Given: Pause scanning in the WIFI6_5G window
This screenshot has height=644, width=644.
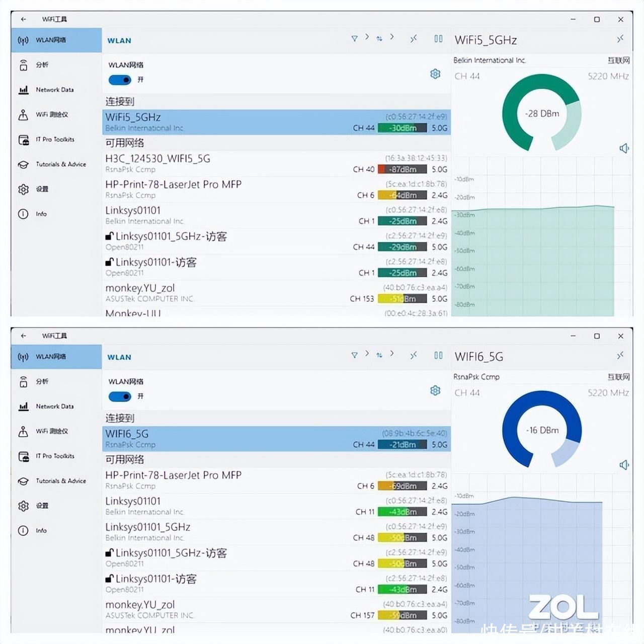Looking at the screenshot, I should click(x=438, y=355).
